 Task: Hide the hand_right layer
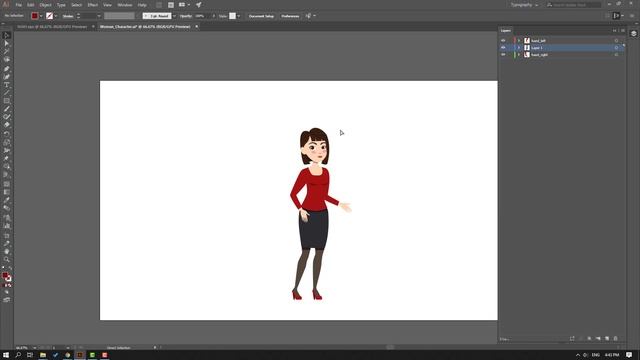pos(503,55)
